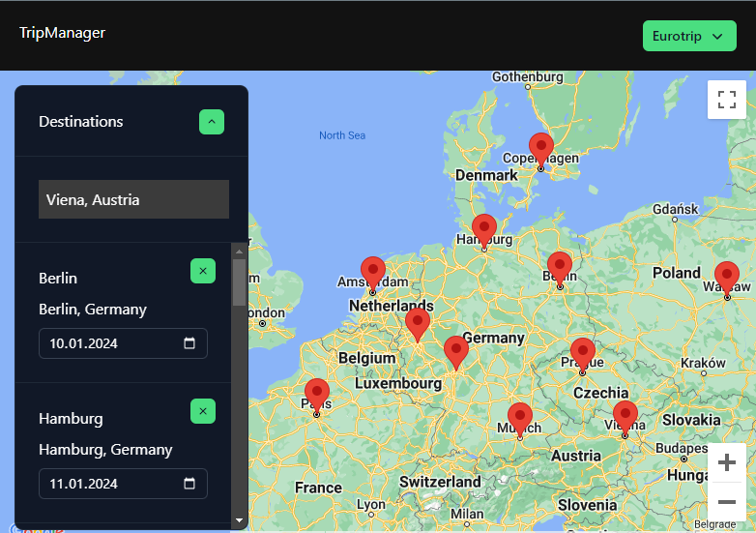Image resolution: width=756 pixels, height=533 pixels.
Task: Click the Vienna map marker
Action: (625, 418)
